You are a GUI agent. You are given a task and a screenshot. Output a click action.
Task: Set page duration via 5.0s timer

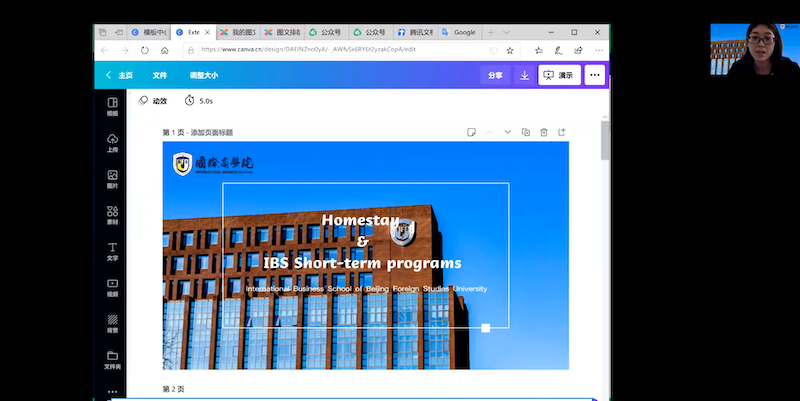(x=199, y=101)
